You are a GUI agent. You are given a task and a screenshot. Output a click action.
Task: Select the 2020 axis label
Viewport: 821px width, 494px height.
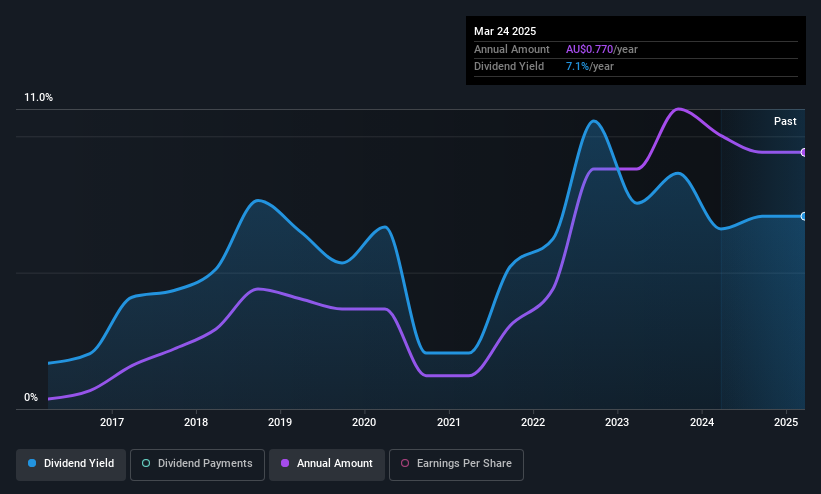[x=364, y=422]
